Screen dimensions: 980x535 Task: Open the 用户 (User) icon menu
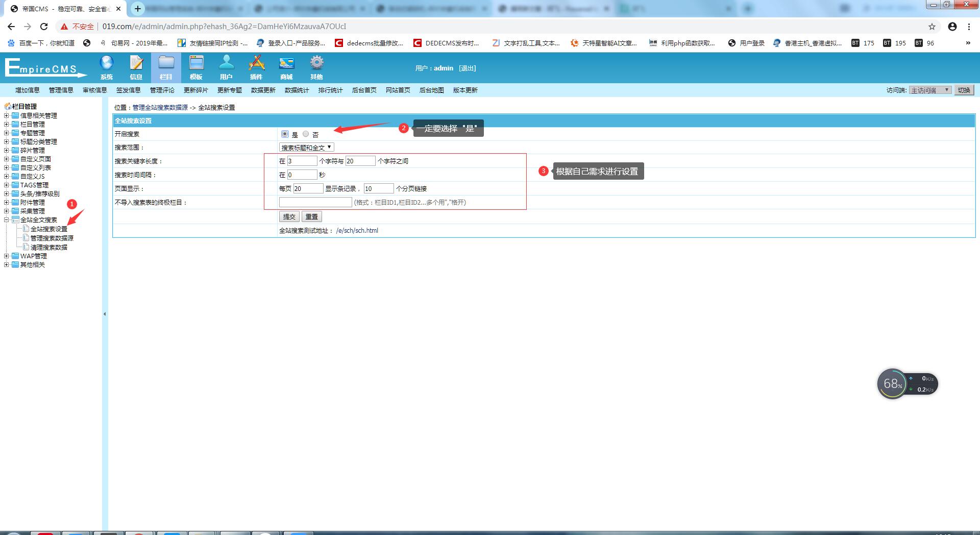(x=226, y=68)
